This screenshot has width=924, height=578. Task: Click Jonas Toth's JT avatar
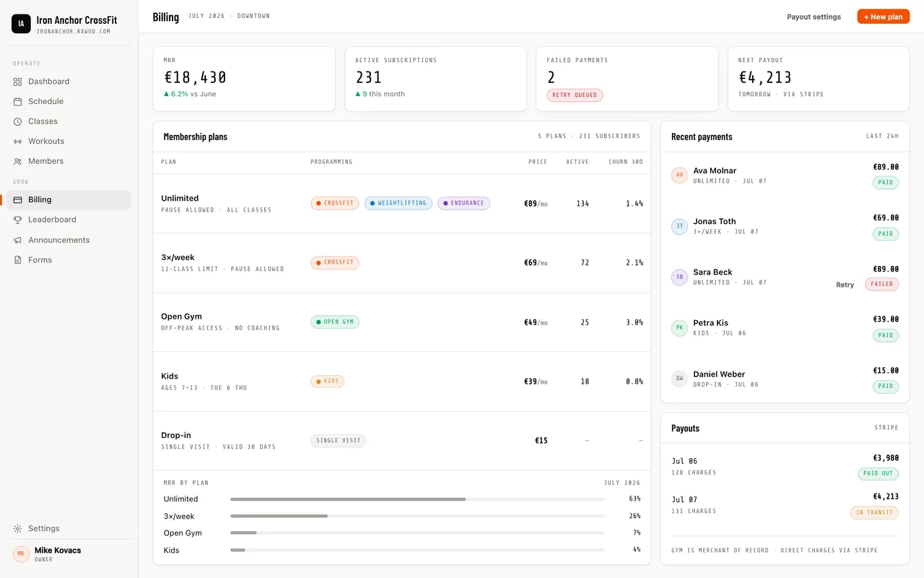(679, 227)
